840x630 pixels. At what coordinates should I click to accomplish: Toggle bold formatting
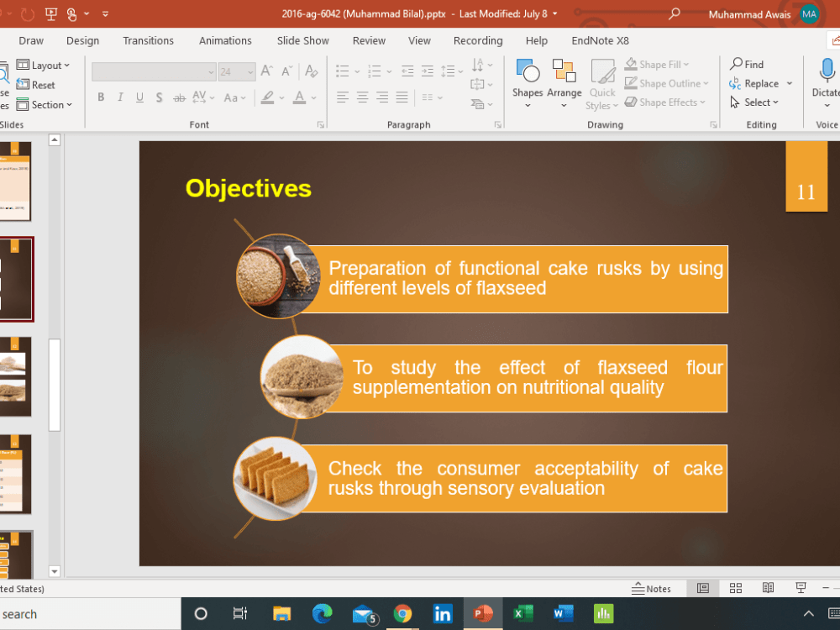pyautogui.click(x=101, y=97)
